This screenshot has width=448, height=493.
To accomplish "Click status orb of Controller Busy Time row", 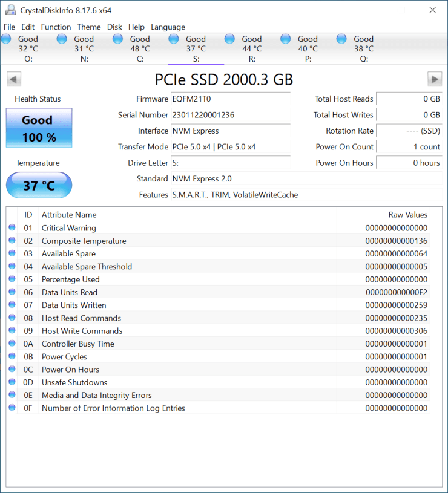I will [12, 344].
